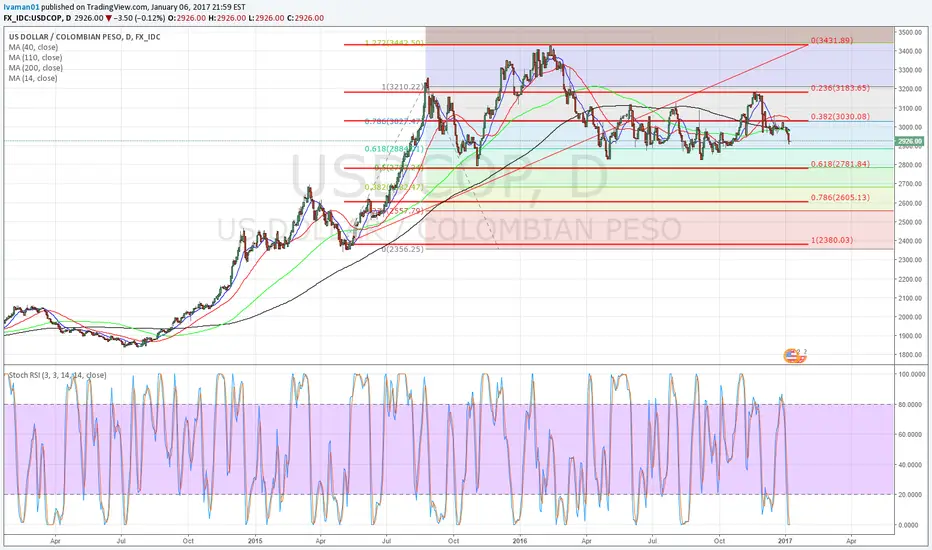Image resolution: width=932 pixels, height=550 pixels.
Task: Select the 0.236(3183.65) Fibonacci level label
Action: click(x=840, y=88)
